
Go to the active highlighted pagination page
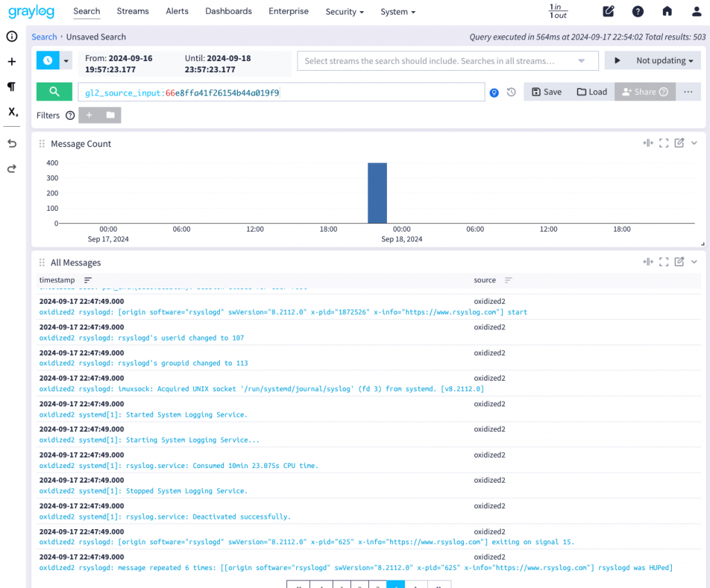tap(395, 585)
